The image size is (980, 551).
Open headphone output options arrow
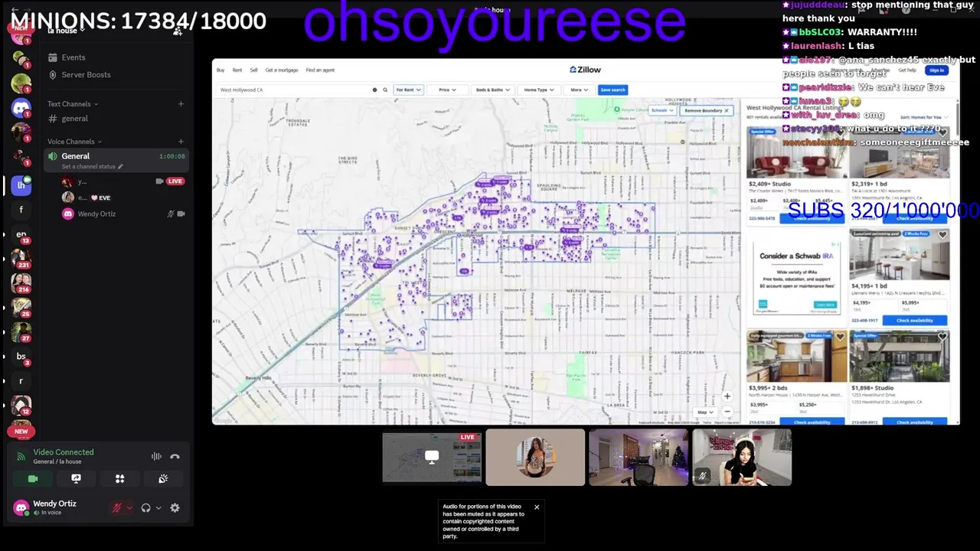(x=158, y=507)
